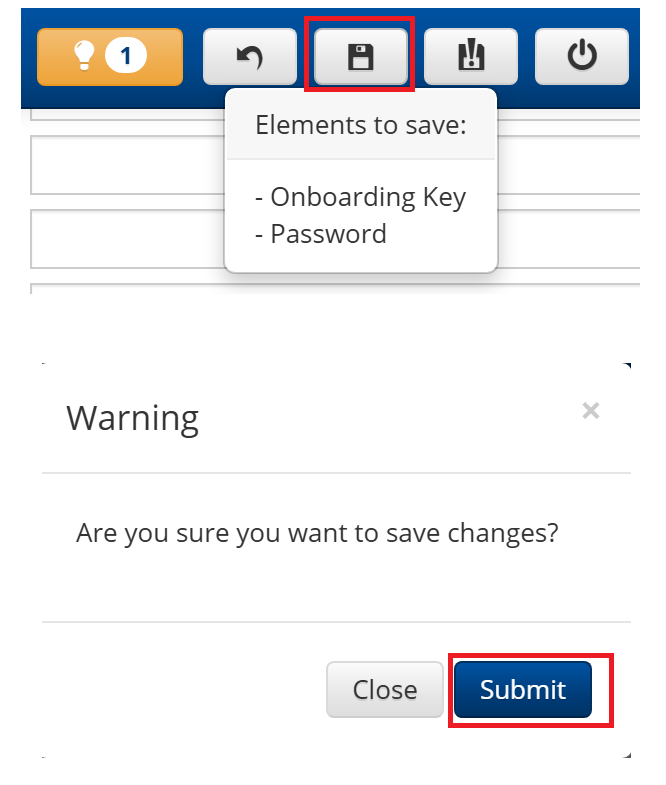Click the blue toolbar background beside the lightbulb
The width and height of the screenshot is (666, 785).
click(193, 57)
